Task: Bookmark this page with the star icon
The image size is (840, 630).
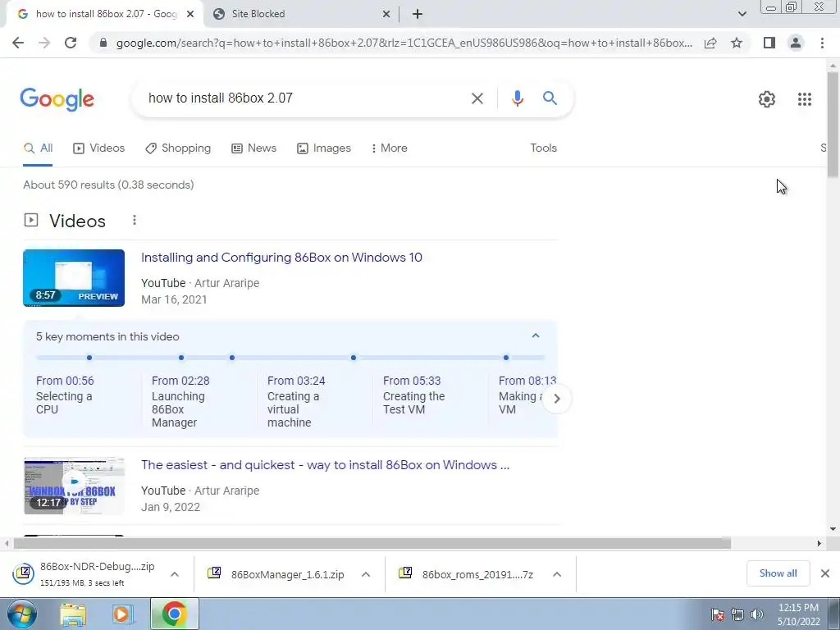Action: (x=737, y=43)
